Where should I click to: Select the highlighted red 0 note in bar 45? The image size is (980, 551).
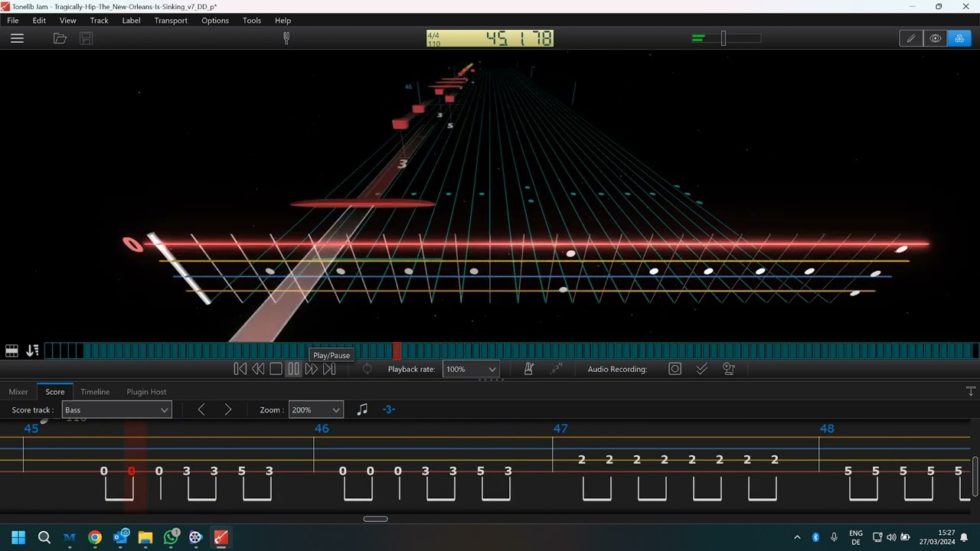point(132,471)
